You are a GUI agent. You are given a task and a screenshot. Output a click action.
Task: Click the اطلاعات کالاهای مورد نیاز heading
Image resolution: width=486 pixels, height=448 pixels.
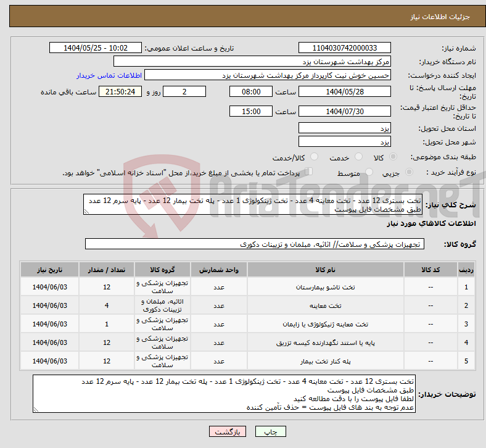coord(431,223)
